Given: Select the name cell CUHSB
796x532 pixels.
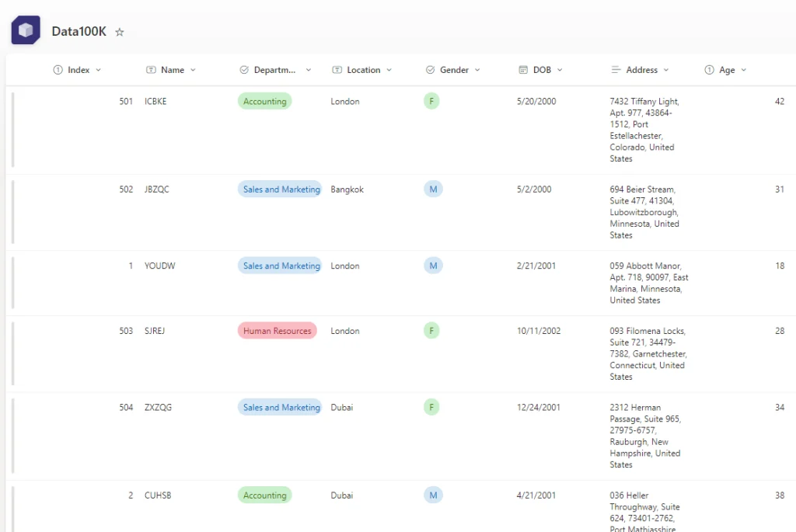Looking at the screenshot, I should point(158,495).
